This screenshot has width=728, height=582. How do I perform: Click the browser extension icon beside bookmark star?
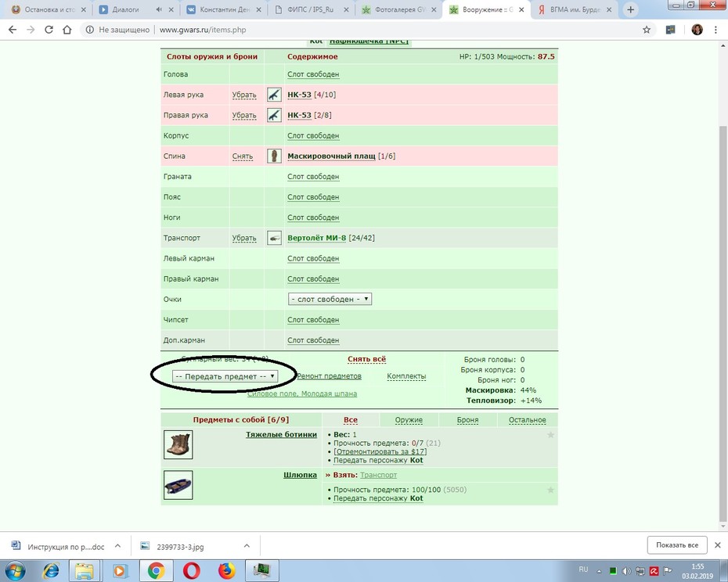pyautogui.click(x=670, y=30)
